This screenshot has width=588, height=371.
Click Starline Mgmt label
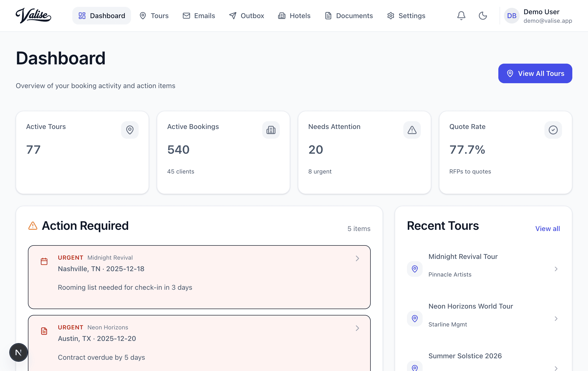[x=448, y=324]
